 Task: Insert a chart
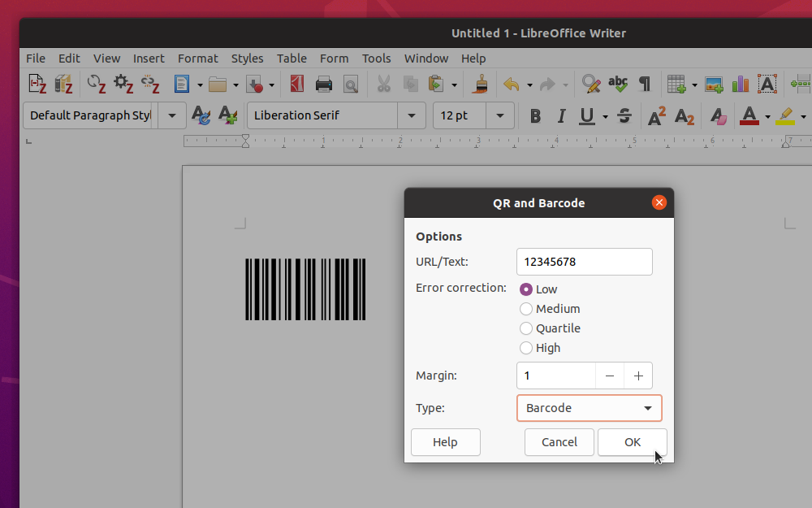click(x=740, y=84)
